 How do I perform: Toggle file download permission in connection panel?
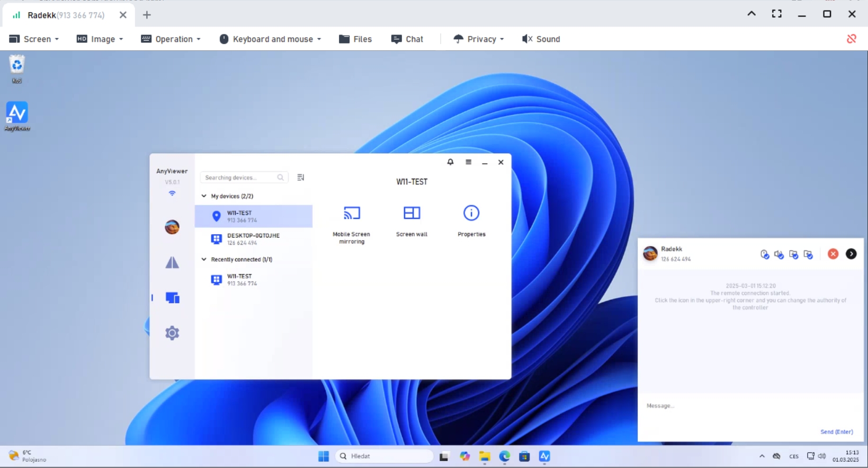794,254
